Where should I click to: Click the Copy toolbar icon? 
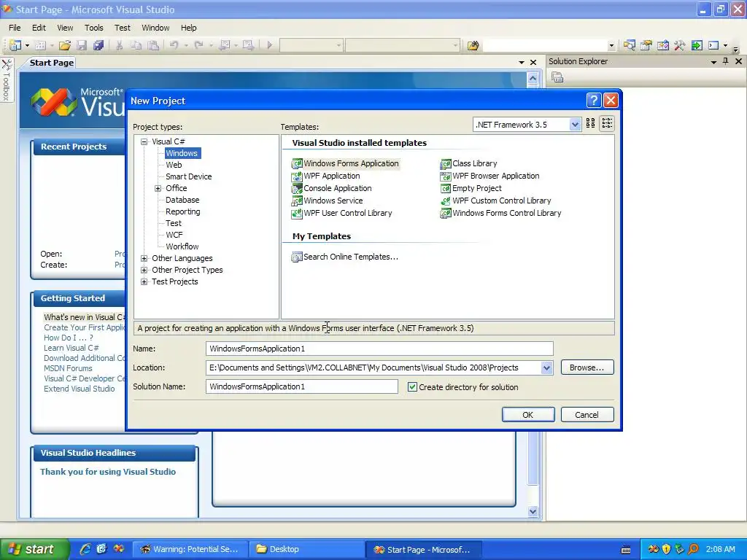tap(136, 45)
